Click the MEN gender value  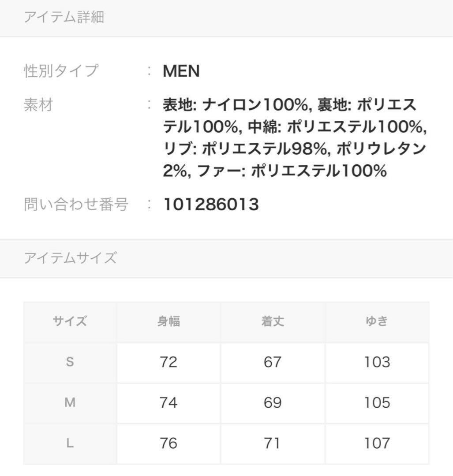coord(181,71)
